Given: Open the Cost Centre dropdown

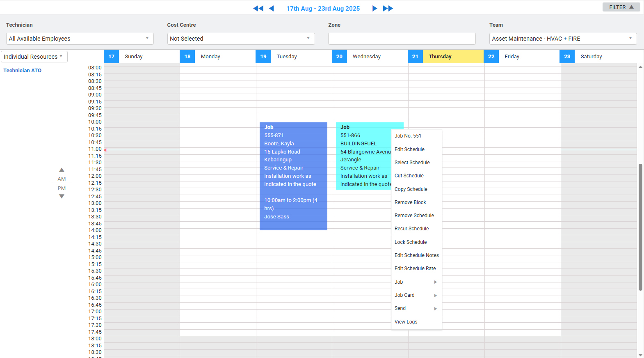Looking at the screenshot, I should [241, 39].
